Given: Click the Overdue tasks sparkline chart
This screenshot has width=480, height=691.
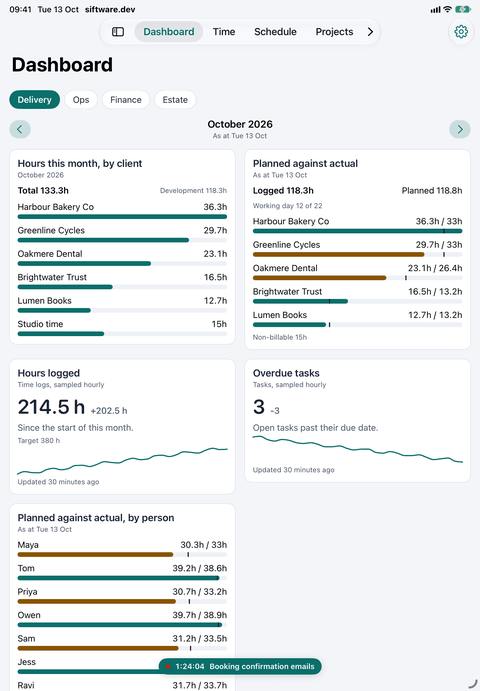Looking at the screenshot, I should pyautogui.click(x=357, y=449).
